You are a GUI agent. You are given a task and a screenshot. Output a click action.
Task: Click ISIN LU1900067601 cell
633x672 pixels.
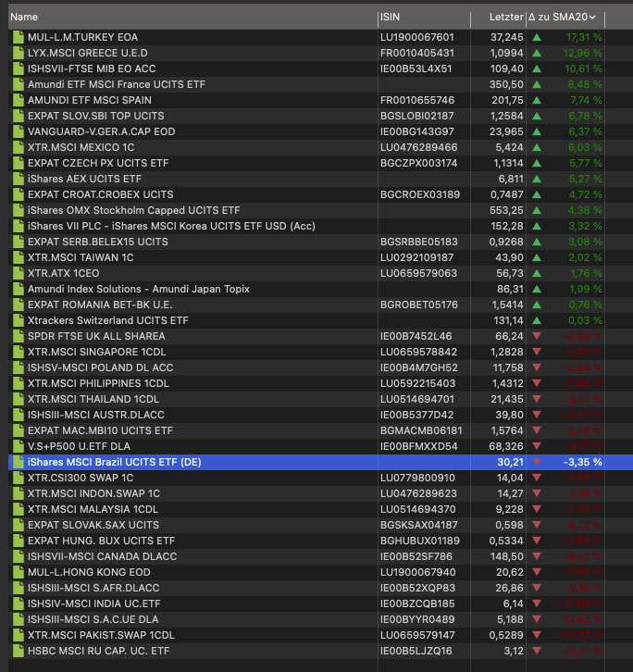pos(417,37)
